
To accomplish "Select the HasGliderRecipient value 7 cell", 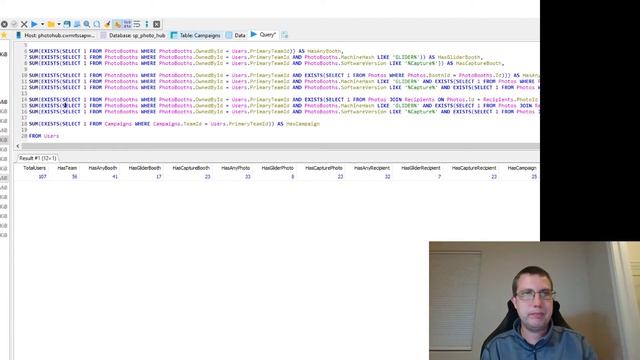I will (419, 177).
